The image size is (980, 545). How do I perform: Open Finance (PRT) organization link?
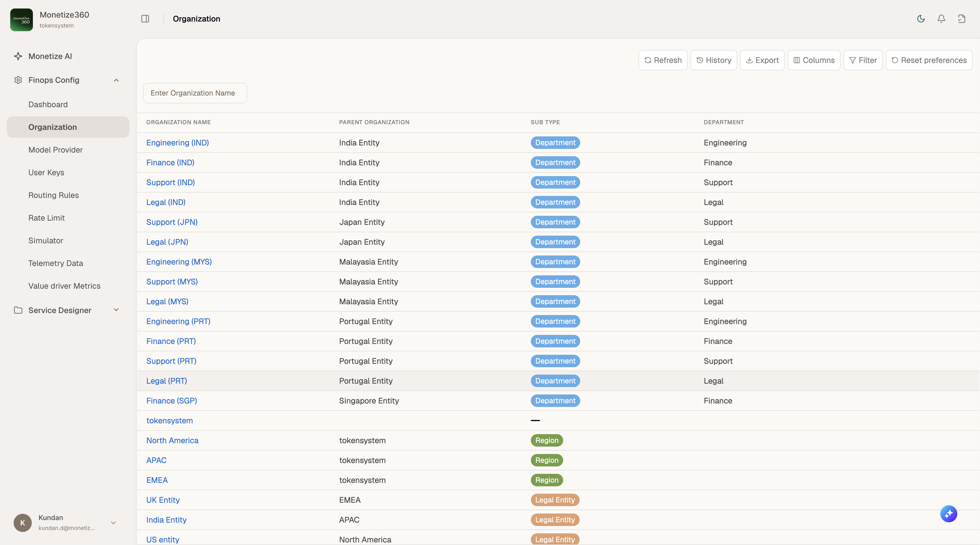(x=171, y=341)
